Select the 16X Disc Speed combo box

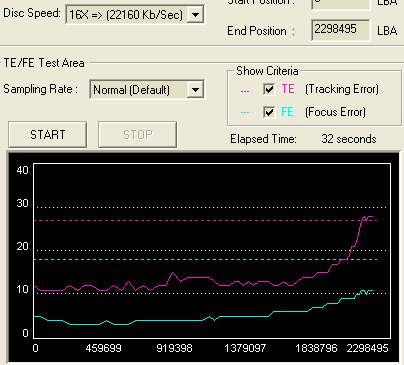[135, 15]
